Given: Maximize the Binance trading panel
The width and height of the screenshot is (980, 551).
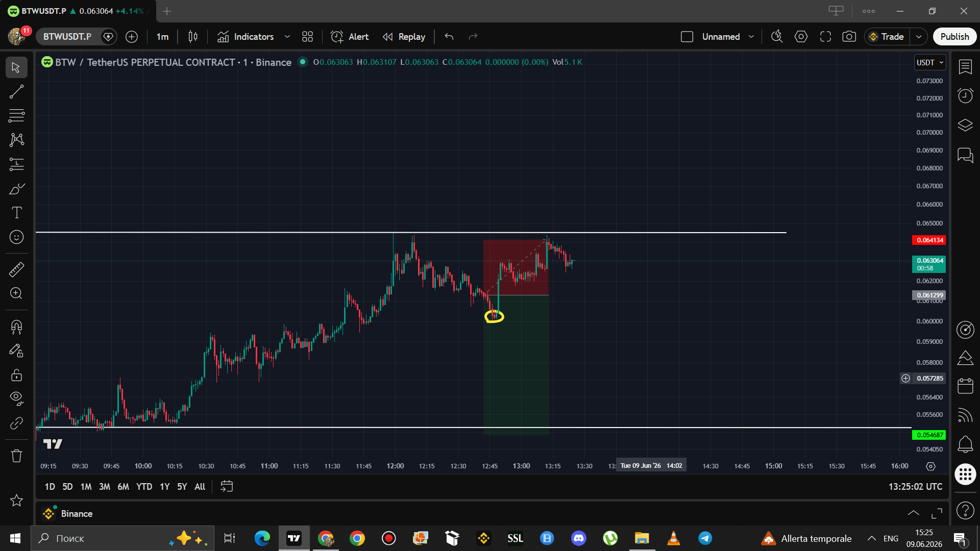Looking at the screenshot, I should point(937,513).
